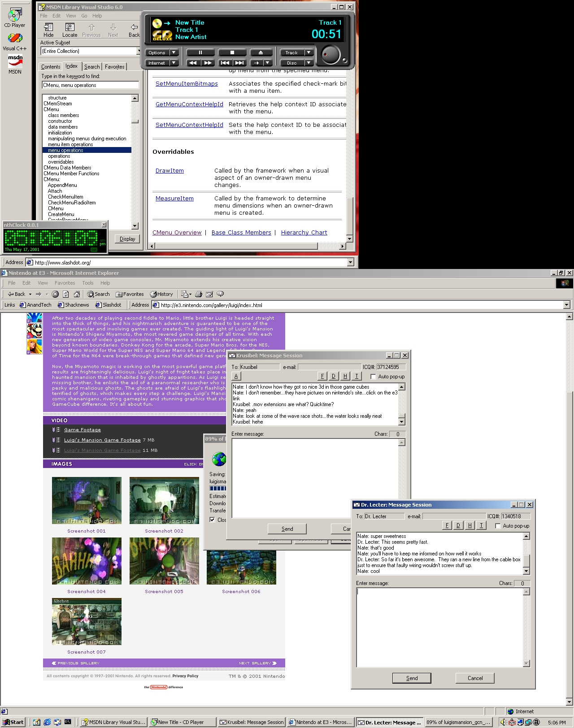Screen dimensions: 574x728
Task: Open Favorites pane in Internet Explorer toolbar
Action: tap(130, 294)
